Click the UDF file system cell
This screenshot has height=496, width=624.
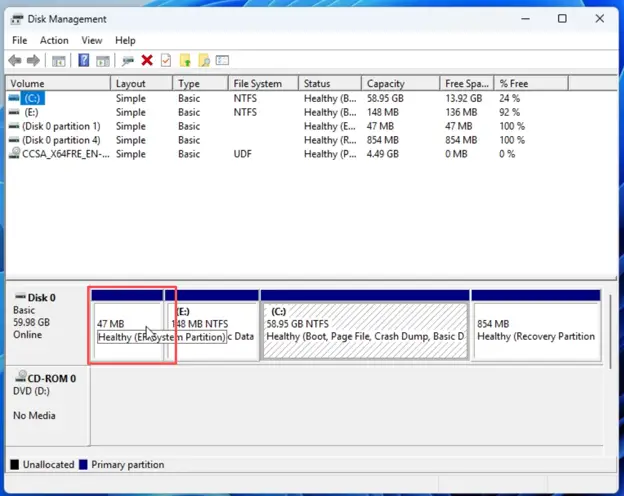(x=242, y=154)
